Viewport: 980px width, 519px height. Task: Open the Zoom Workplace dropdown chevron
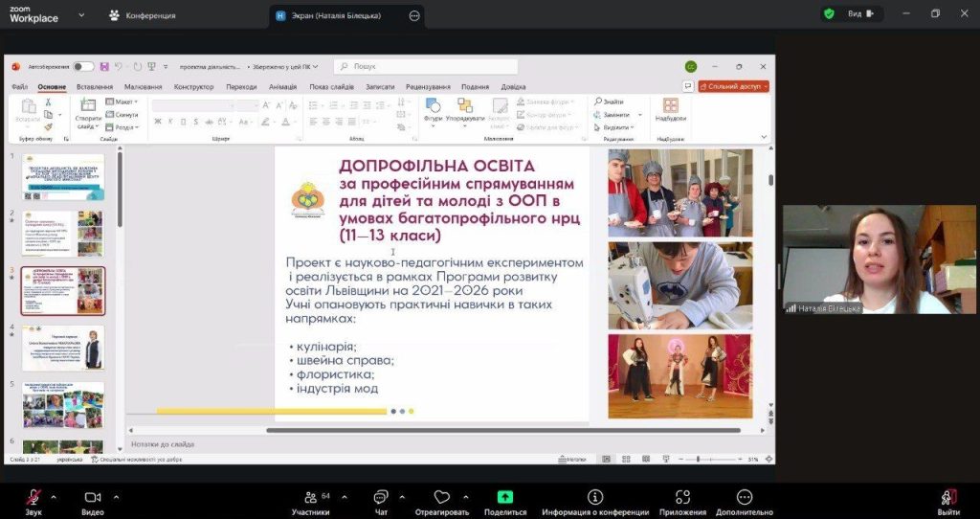[80, 15]
